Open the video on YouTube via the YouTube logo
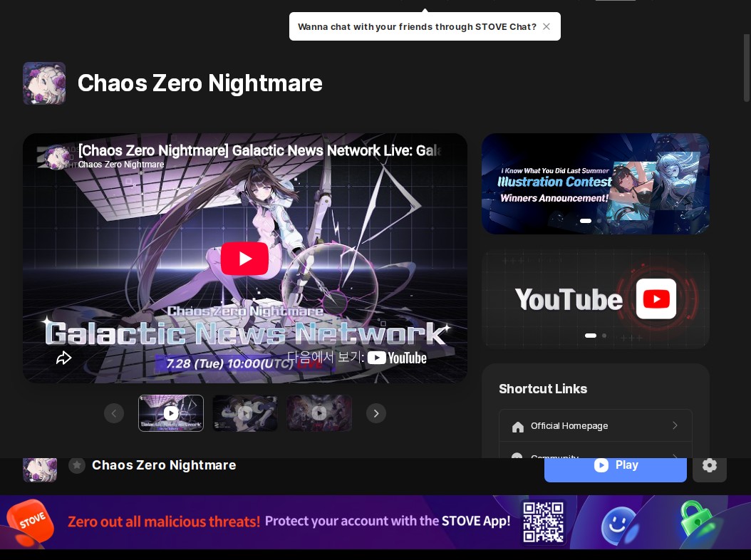Image resolution: width=751 pixels, height=560 pixels. pos(397,358)
